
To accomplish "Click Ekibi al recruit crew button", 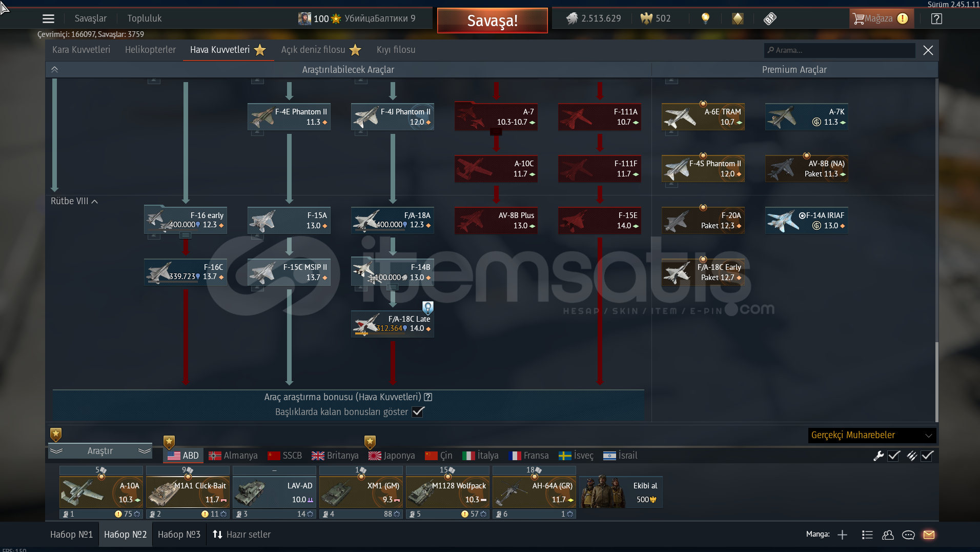I will click(x=621, y=492).
